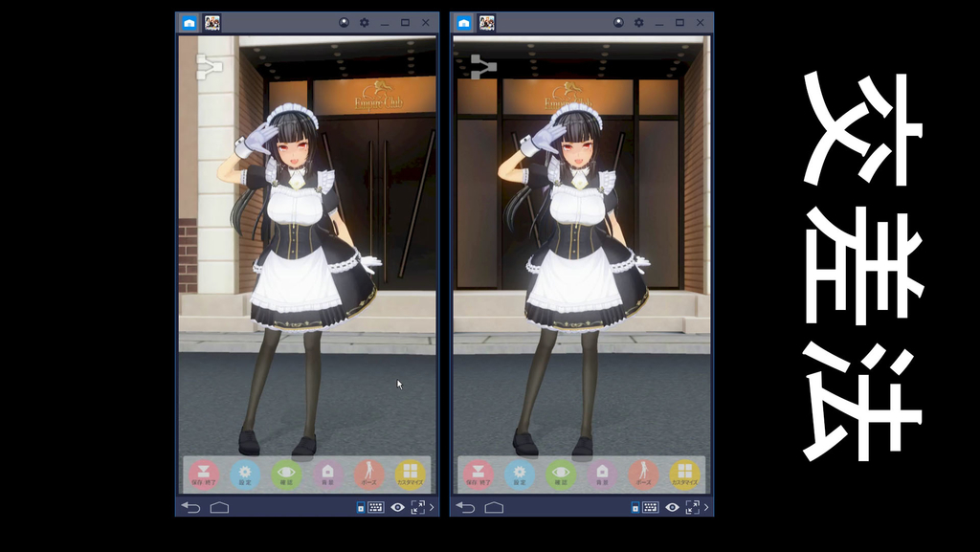This screenshot has height=552, width=980.
Task: Go back with Android back arrow, right window
Action: 465,507
